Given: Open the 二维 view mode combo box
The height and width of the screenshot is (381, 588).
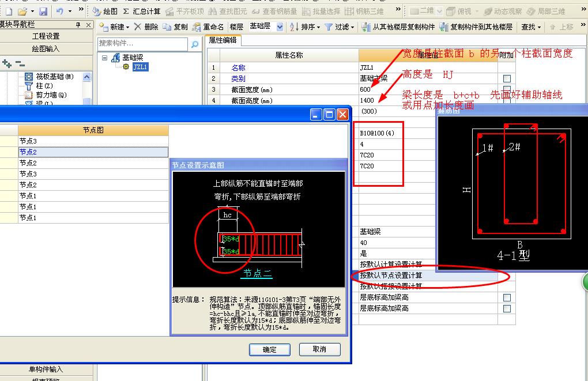Looking at the screenshot, I should 439,12.
